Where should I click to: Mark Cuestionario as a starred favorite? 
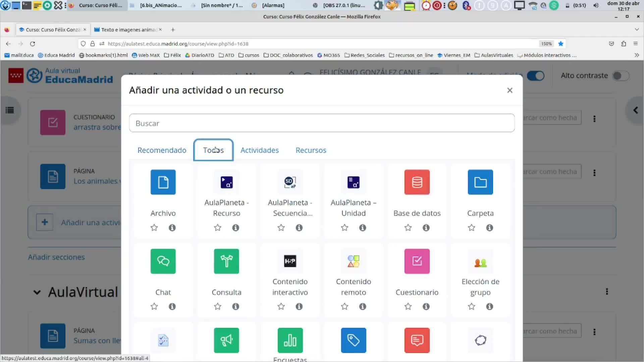(x=408, y=307)
